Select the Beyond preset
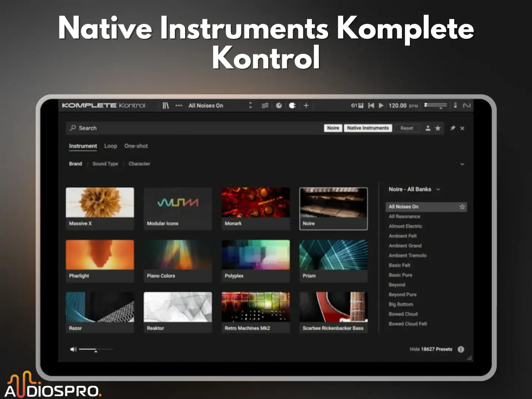The height and width of the screenshot is (399, 532). click(x=397, y=285)
